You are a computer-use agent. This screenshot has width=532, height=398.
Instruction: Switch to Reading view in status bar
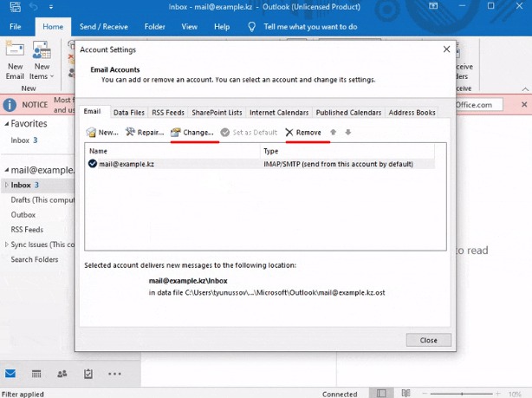[x=405, y=394]
